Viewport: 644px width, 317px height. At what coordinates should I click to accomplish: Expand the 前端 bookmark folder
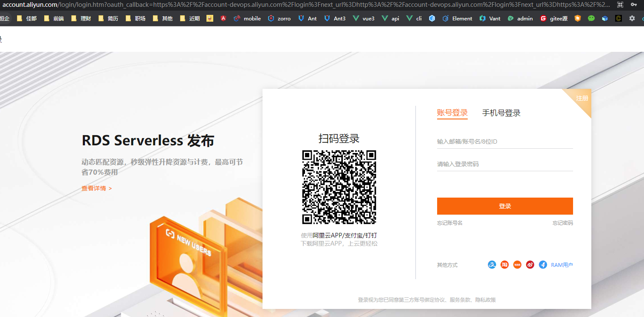(x=54, y=18)
